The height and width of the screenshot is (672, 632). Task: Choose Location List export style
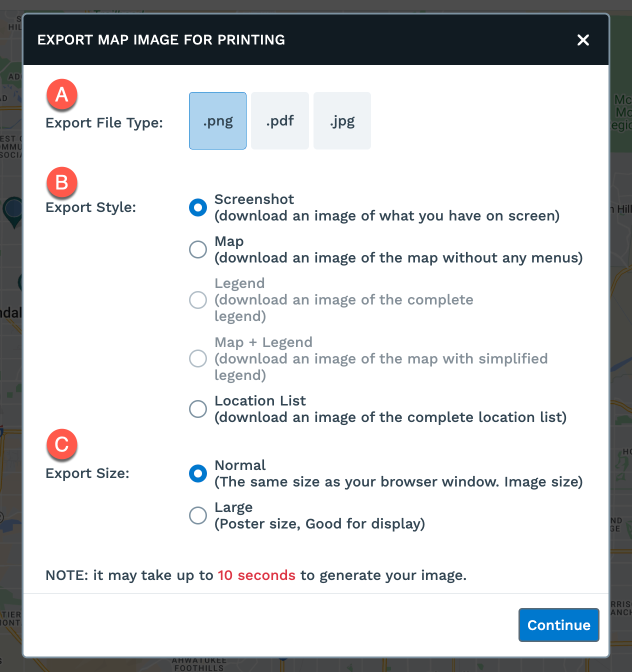coord(198,409)
